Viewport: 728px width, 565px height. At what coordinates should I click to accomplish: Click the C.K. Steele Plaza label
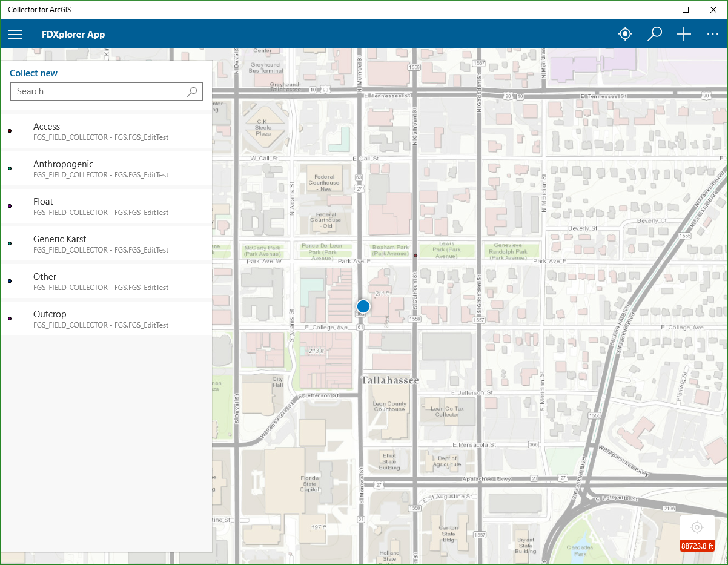(263, 127)
